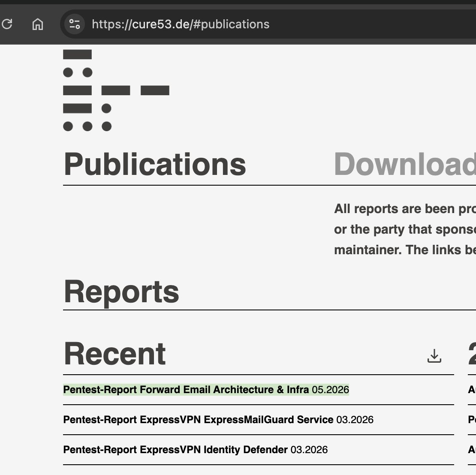
Task: Reload the page with the refresh icon
Action: pos(7,24)
